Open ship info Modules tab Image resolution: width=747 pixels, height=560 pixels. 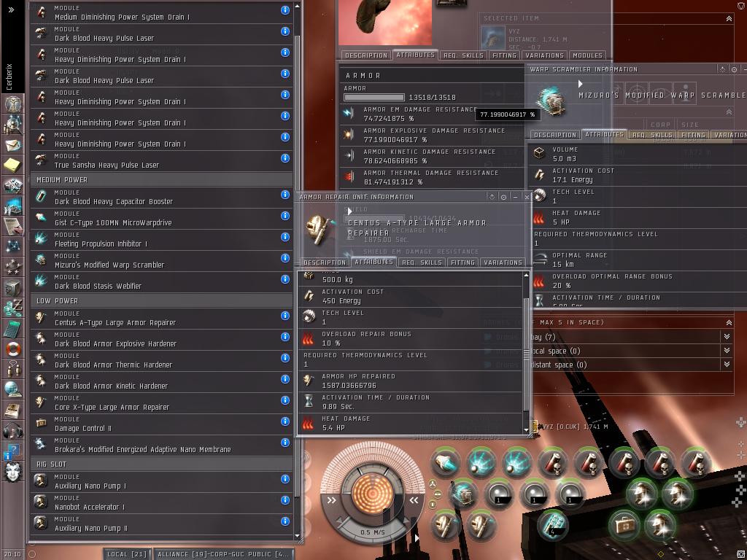(587, 55)
